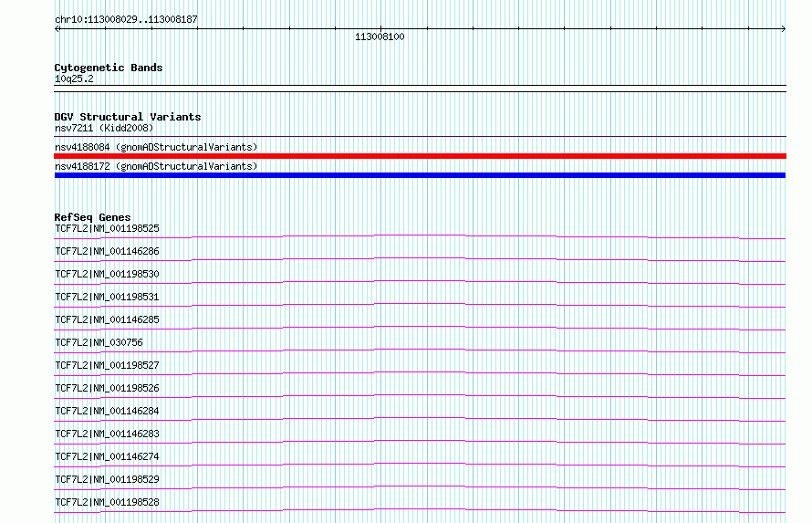Click transcript TCF7L2|NM_001198528
Screen dimensions: 812x523
pyautogui.click(x=107, y=502)
